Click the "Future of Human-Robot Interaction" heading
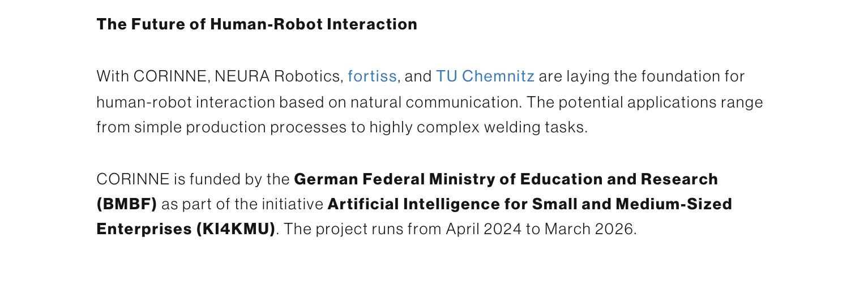This screenshot has width=868, height=306. coord(256,24)
